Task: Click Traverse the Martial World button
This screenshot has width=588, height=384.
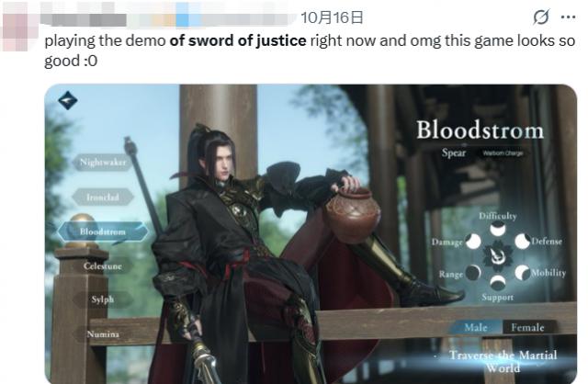Action: (x=503, y=361)
